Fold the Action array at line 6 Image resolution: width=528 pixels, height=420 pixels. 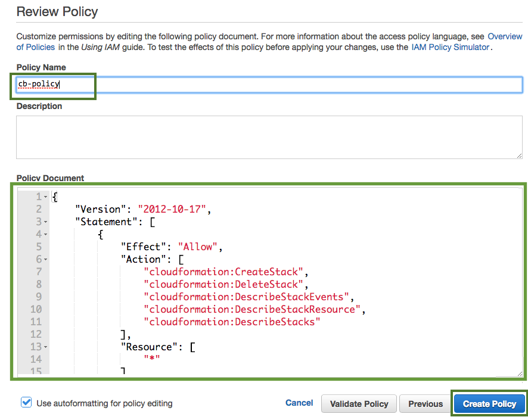pos(46,260)
